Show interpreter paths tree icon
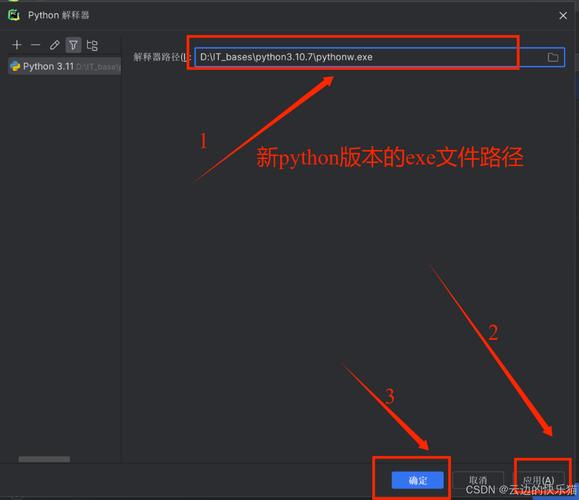The height and width of the screenshot is (500, 579). pos(92,45)
